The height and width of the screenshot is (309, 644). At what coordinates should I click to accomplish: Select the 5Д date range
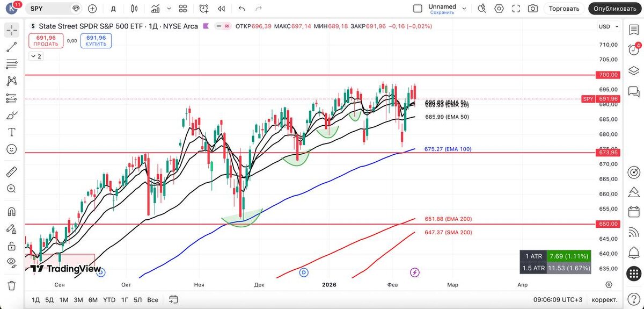pyautogui.click(x=49, y=299)
